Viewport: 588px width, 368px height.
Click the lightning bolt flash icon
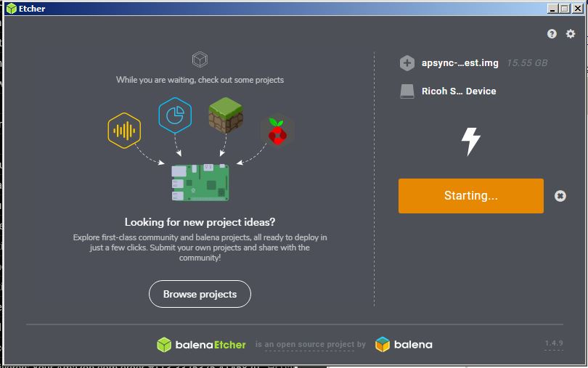(x=471, y=141)
